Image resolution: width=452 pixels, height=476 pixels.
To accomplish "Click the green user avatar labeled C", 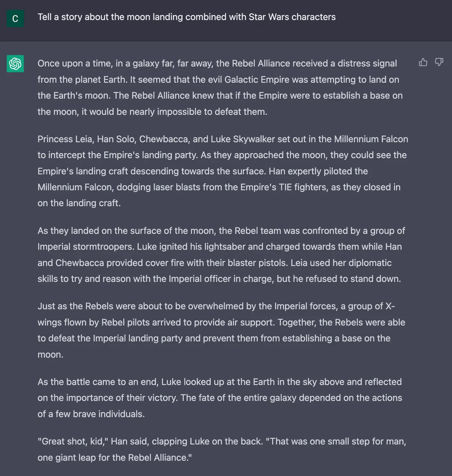I will (x=15, y=18).
